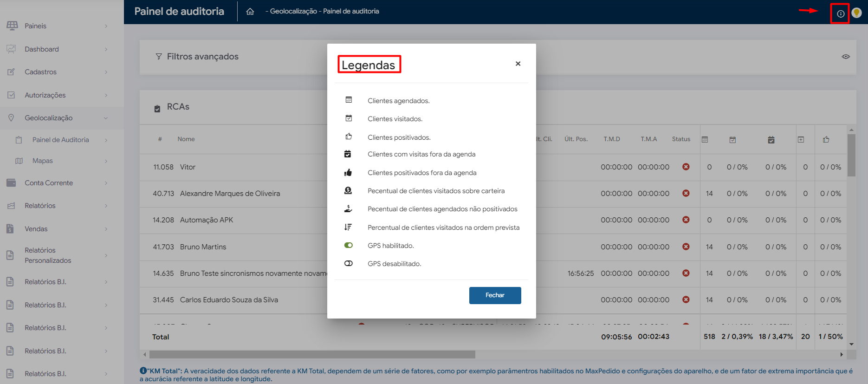Click the visitas fora da agenda legend icon
This screenshot has height=384, width=868.
coord(348,154)
